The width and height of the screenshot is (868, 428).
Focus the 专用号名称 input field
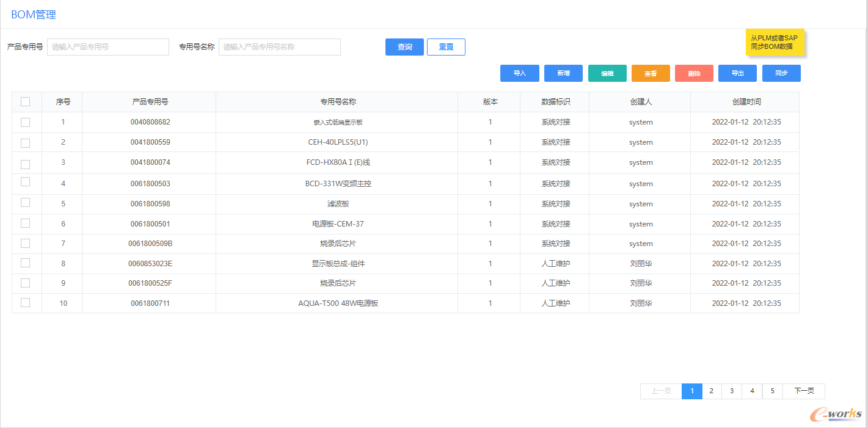pos(280,47)
